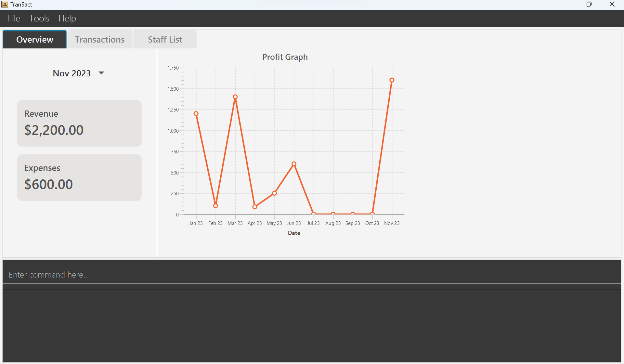Switch to the Transactions tab
The image size is (624, 364).
100,40
